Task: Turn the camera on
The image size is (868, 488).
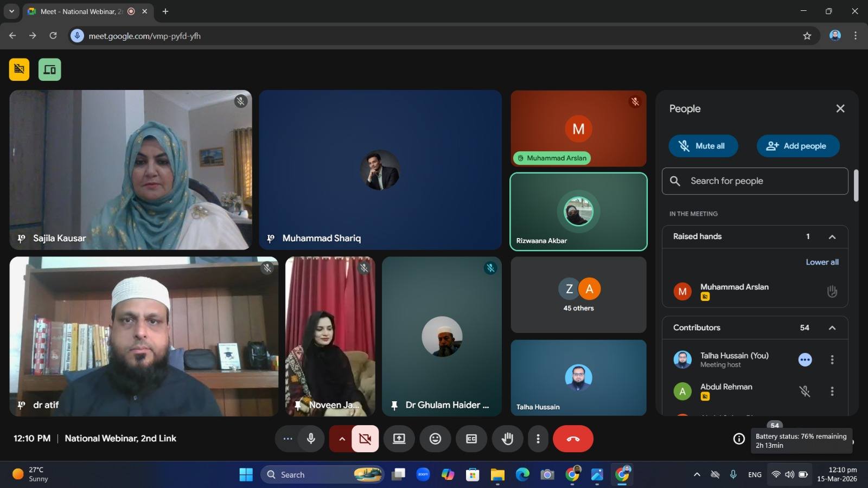Action: click(x=365, y=439)
